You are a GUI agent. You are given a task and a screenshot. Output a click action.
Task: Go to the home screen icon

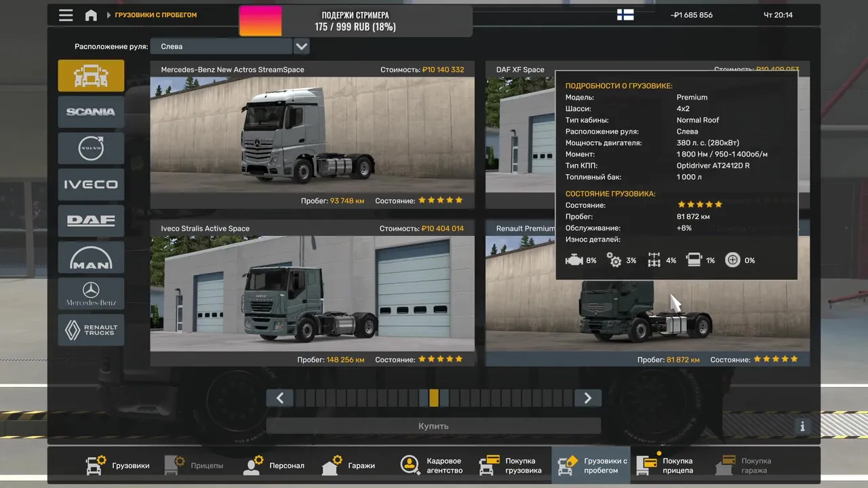coord(91,15)
